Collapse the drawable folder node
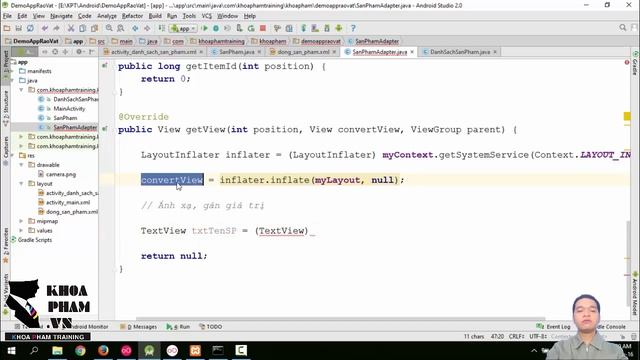 pyautogui.click(x=21, y=165)
